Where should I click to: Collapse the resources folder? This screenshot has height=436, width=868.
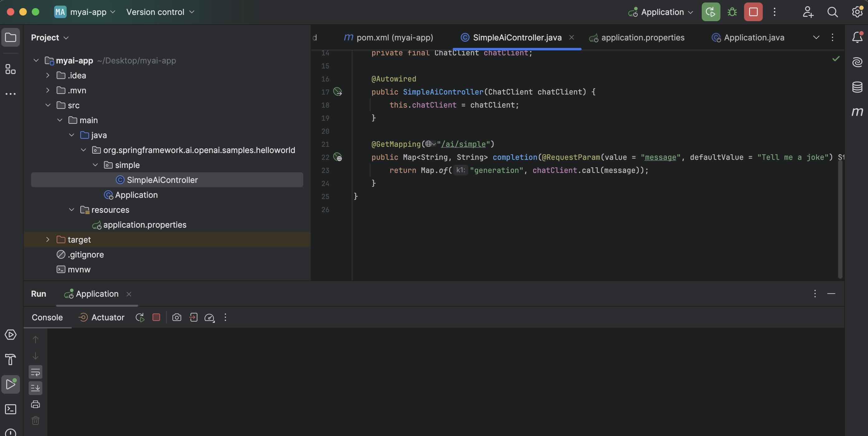(x=71, y=210)
